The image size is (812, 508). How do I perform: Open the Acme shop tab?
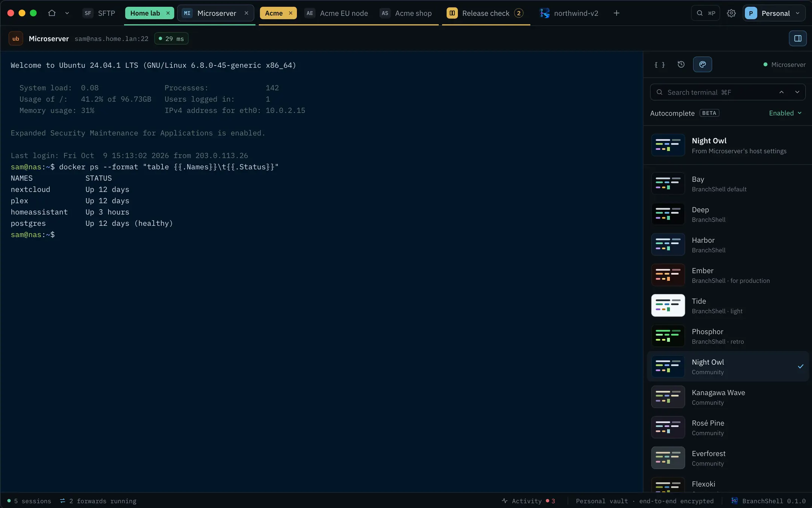(x=406, y=13)
